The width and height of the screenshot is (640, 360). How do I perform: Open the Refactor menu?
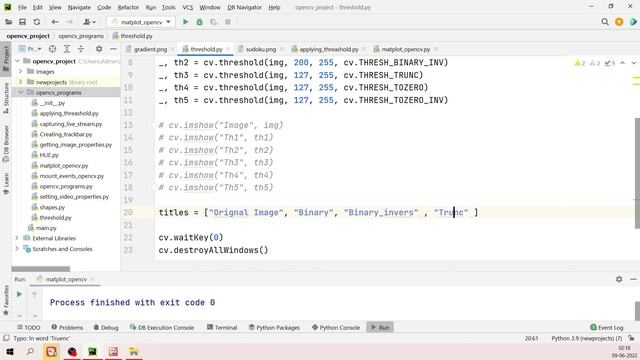pos(128,7)
